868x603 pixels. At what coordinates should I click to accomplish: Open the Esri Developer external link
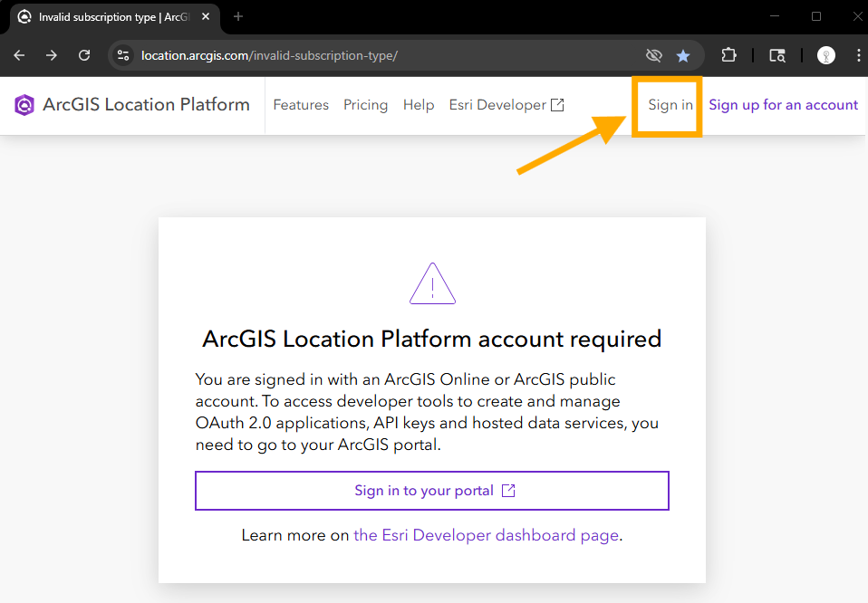click(x=506, y=104)
